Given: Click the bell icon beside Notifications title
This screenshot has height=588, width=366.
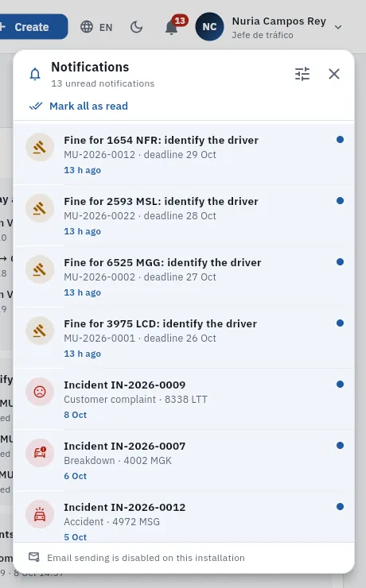Looking at the screenshot, I should [x=35, y=74].
